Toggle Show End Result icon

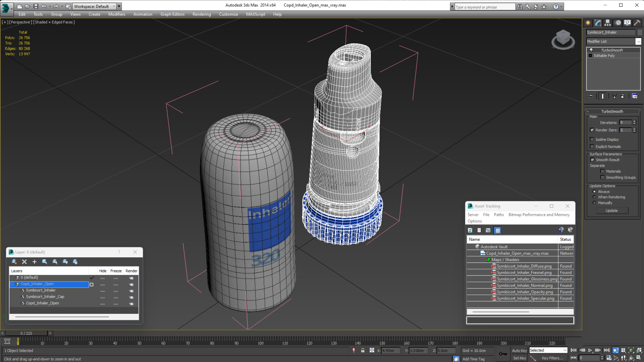click(x=602, y=96)
